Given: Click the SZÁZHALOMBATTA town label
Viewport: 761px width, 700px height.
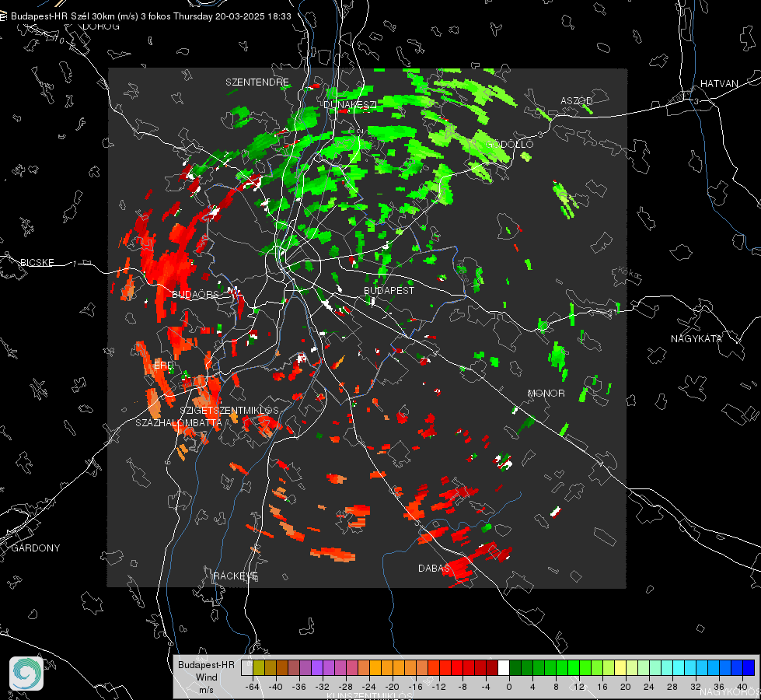Looking at the screenshot, I should tap(179, 422).
